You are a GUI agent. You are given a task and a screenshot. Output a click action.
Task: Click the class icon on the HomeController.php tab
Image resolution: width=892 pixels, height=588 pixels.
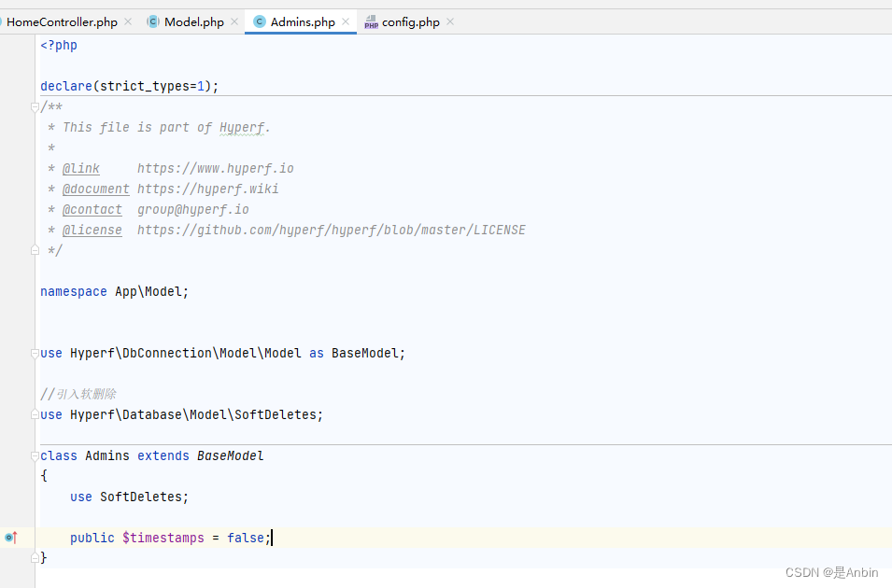(2, 21)
